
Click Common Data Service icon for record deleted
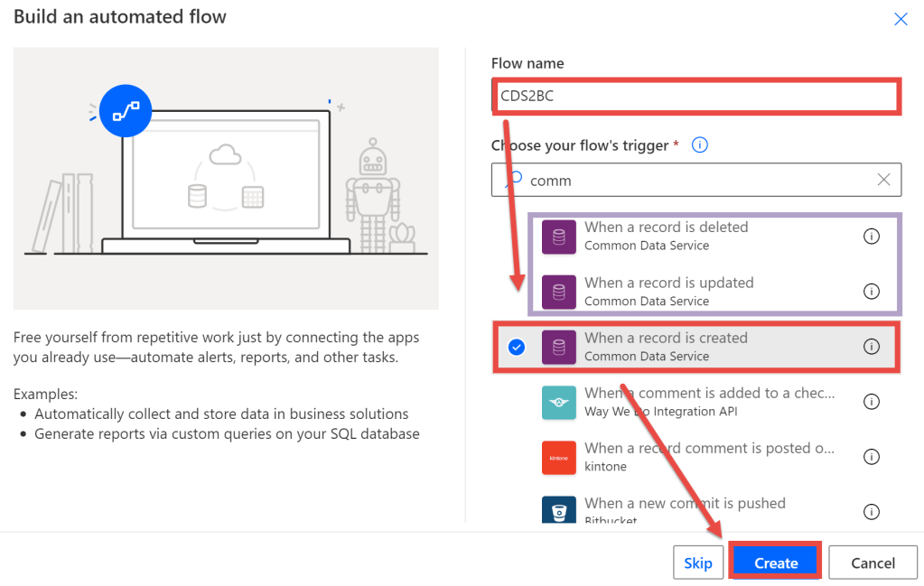tap(558, 237)
